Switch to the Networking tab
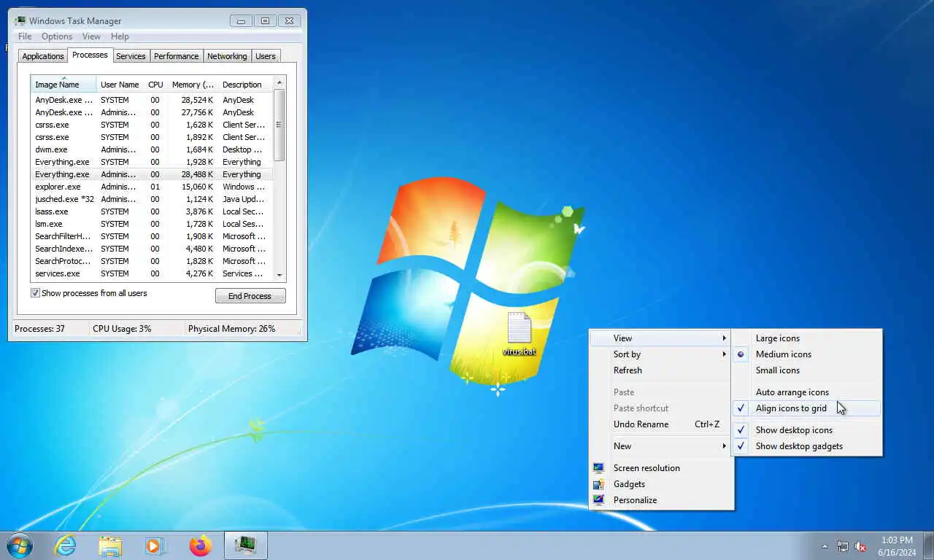 [x=227, y=56]
